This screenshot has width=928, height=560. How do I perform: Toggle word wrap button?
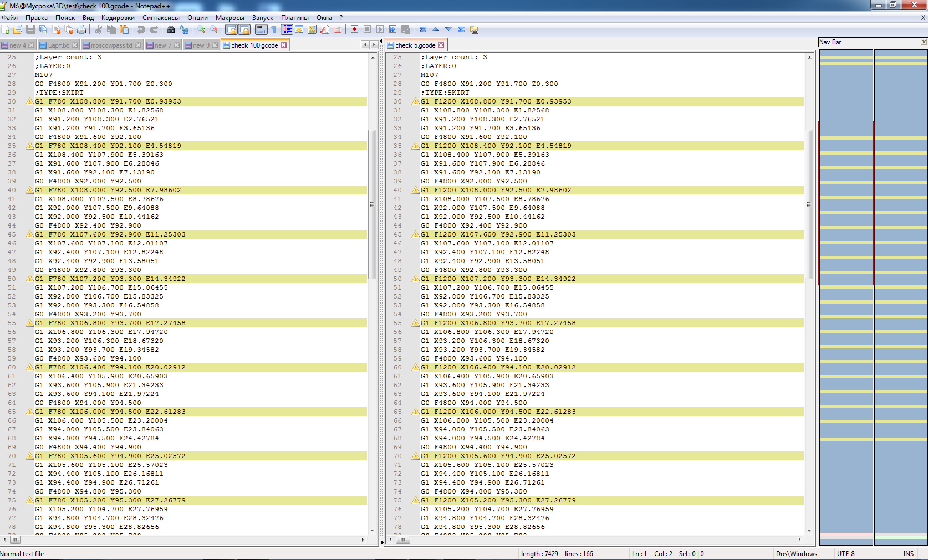(x=261, y=30)
